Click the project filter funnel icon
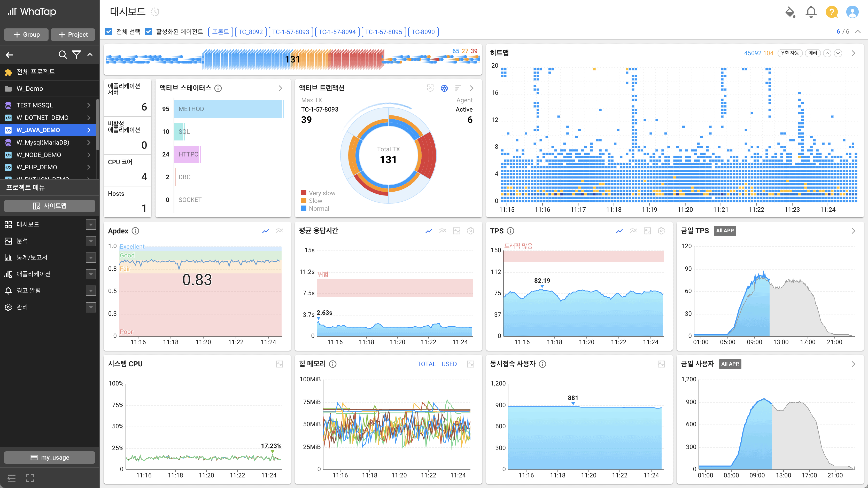Image resolution: width=868 pixels, height=488 pixels. pyautogui.click(x=76, y=54)
